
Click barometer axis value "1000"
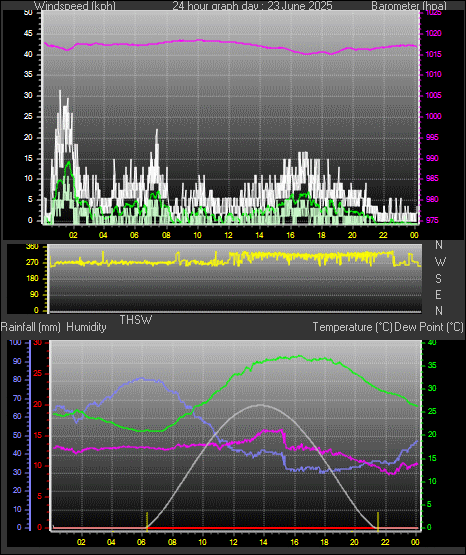click(x=433, y=116)
